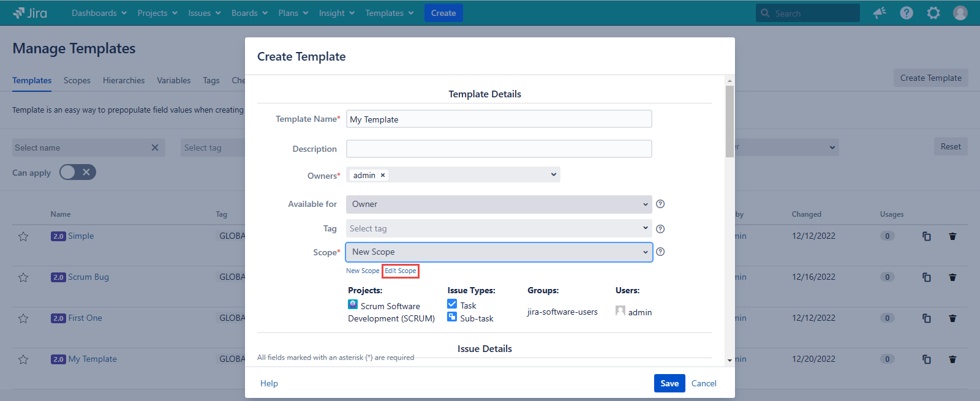The image size is (980, 401).
Task: Star the Scrum Bug template as favorite
Action: click(x=23, y=277)
